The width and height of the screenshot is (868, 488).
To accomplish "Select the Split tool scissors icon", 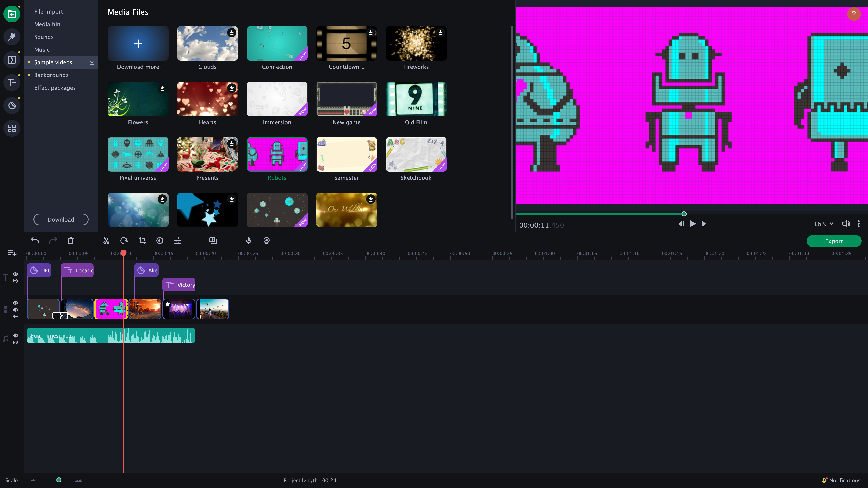I will (106, 241).
